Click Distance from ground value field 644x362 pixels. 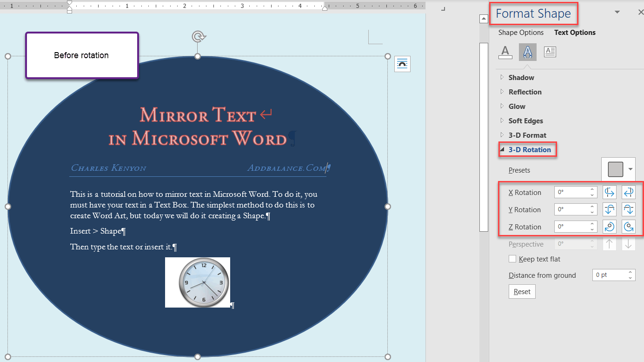tap(609, 275)
